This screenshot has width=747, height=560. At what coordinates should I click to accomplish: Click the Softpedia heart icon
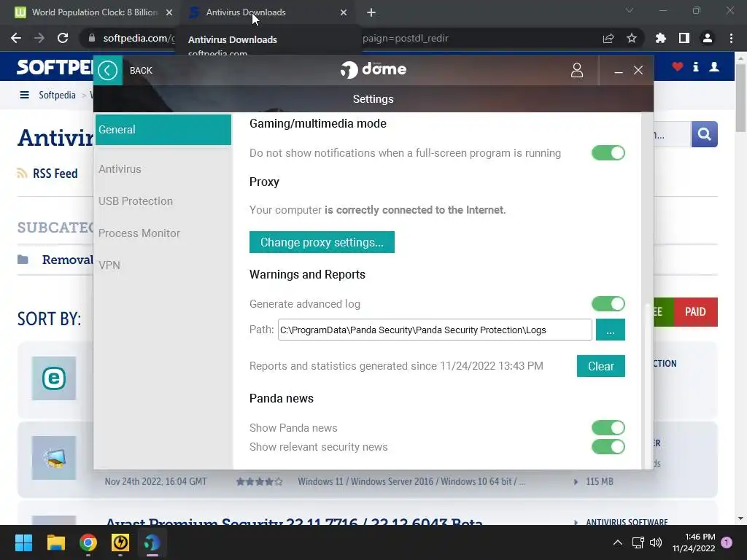(x=678, y=66)
